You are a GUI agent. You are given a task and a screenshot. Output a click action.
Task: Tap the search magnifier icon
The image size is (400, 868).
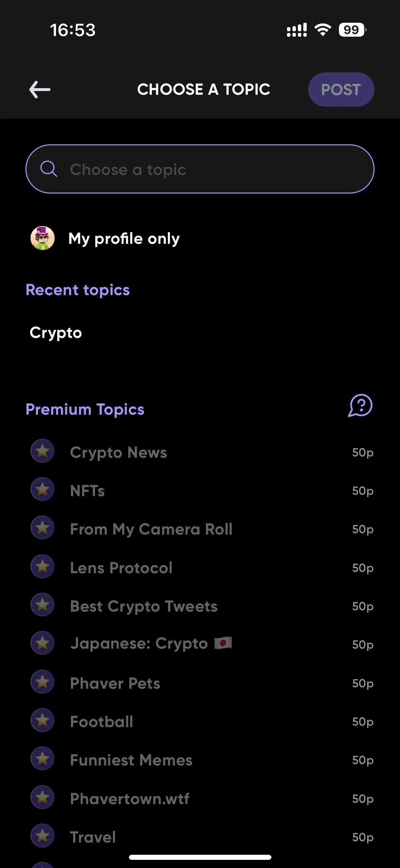point(49,169)
